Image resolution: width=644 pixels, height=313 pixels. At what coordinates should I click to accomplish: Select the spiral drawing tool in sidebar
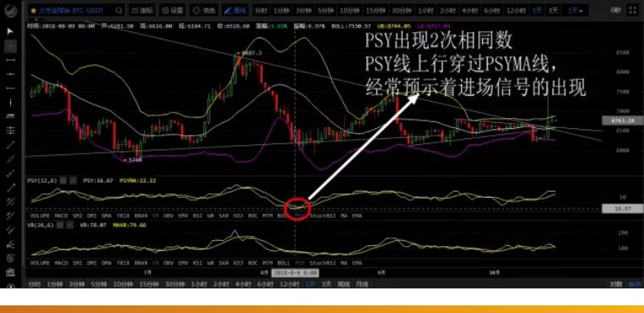coord(10,259)
